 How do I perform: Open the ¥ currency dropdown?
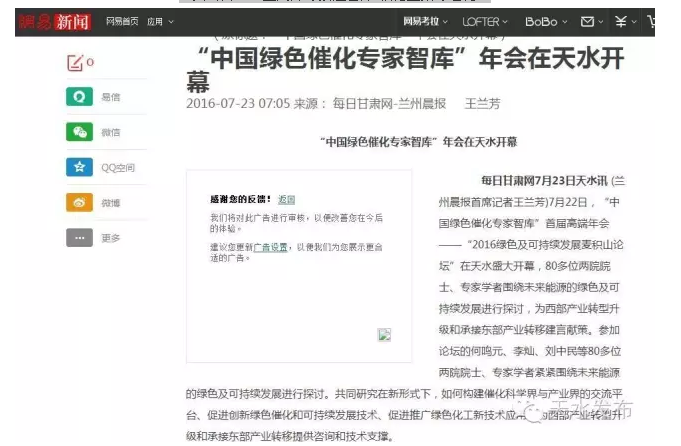(x=625, y=21)
